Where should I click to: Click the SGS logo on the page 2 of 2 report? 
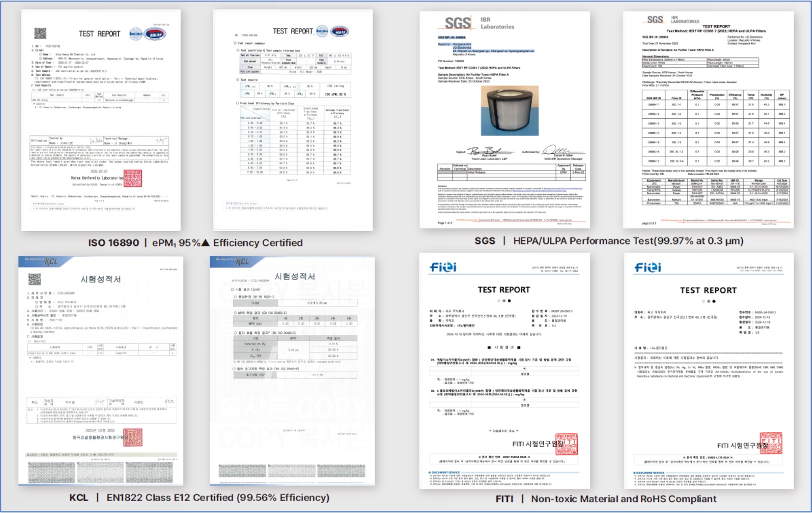point(655,20)
